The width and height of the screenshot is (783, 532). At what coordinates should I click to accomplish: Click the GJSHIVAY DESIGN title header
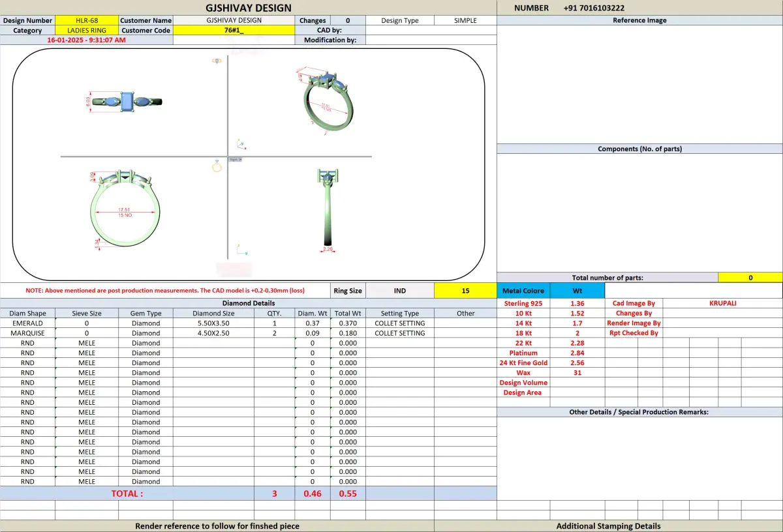point(248,8)
